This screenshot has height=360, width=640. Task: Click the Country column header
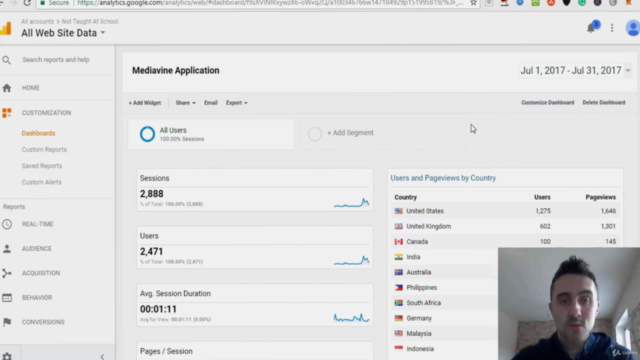[405, 197]
